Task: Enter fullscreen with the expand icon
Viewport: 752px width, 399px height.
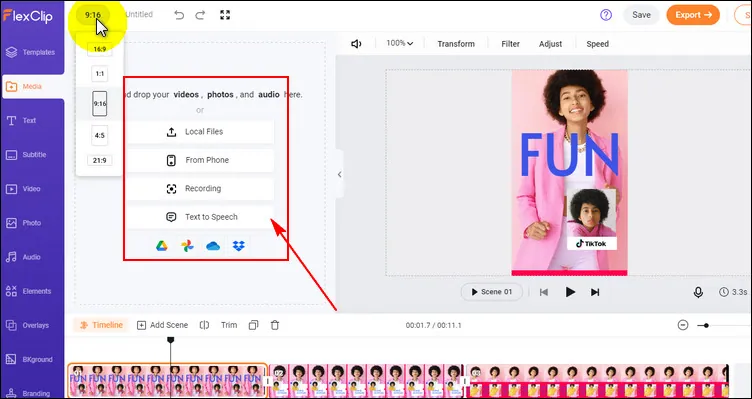Action: click(x=225, y=15)
